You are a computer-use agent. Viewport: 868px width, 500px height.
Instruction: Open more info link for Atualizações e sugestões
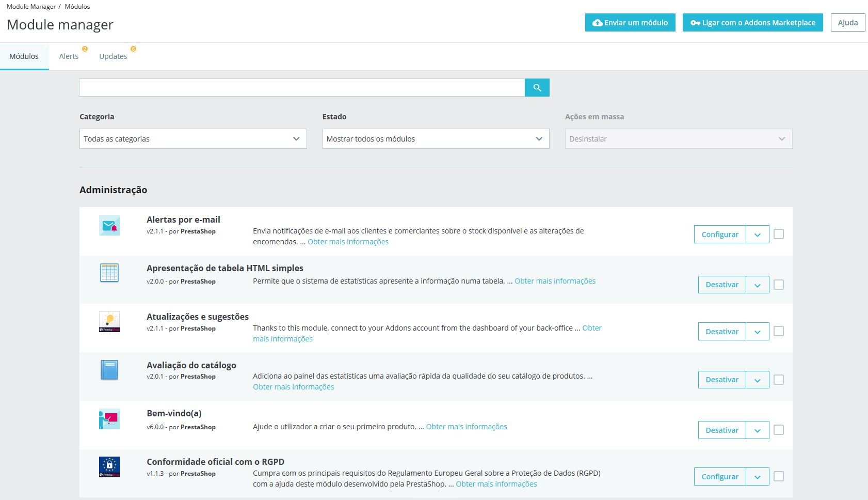[x=283, y=339]
